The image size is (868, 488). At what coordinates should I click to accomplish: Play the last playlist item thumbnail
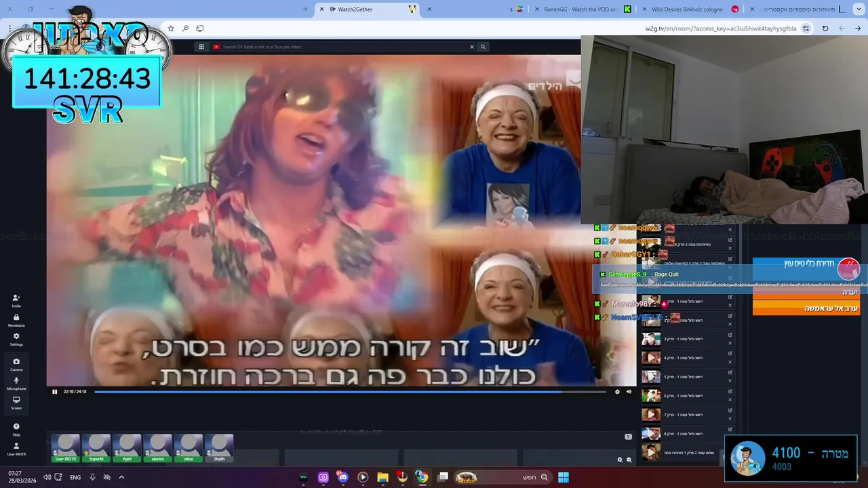[651, 452]
